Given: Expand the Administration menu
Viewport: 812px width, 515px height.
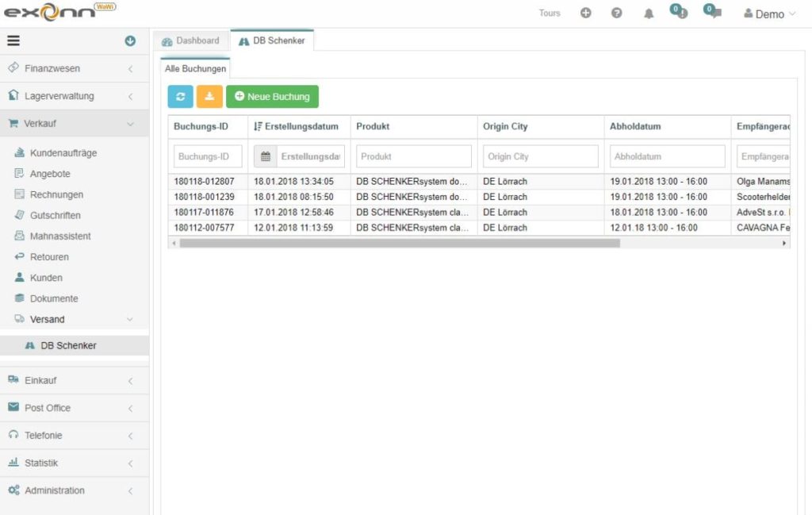Looking at the screenshot, I should point(75,490).
